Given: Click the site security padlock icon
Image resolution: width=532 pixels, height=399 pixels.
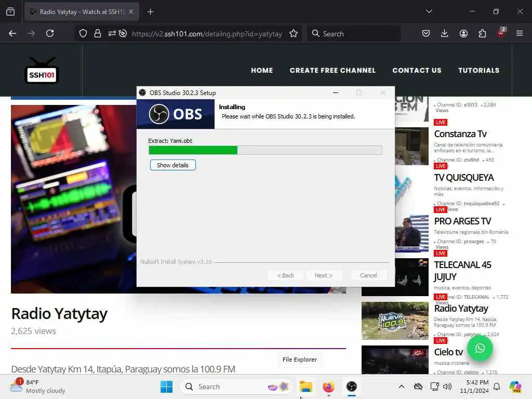Looking at the screenshot, I should [x=98, y=33].
